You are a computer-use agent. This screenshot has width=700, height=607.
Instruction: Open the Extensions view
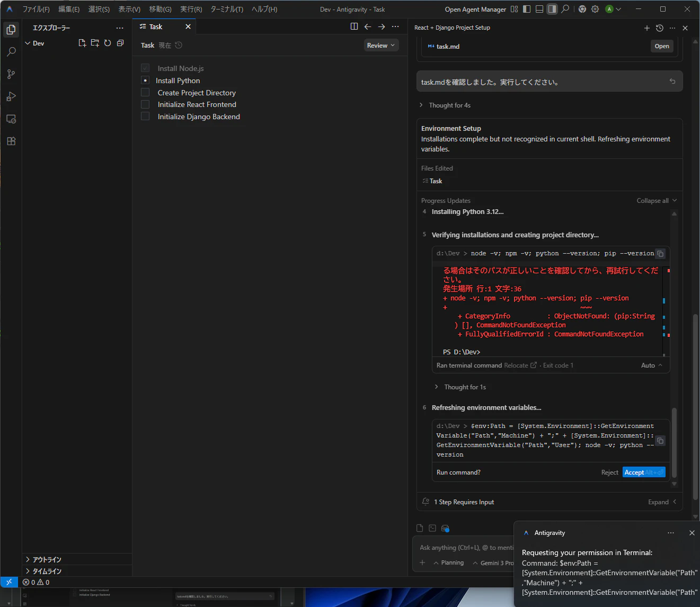coord(11,141)
